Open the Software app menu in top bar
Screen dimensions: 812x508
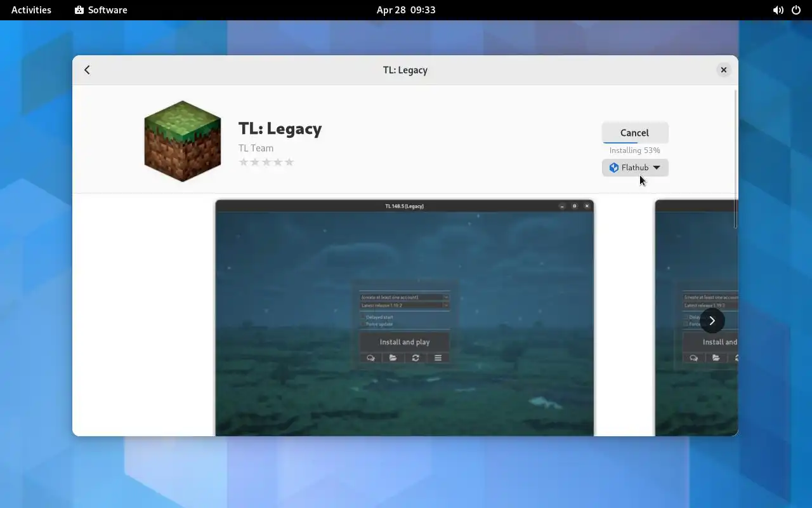pyautogui.click(x=101, y=10)
